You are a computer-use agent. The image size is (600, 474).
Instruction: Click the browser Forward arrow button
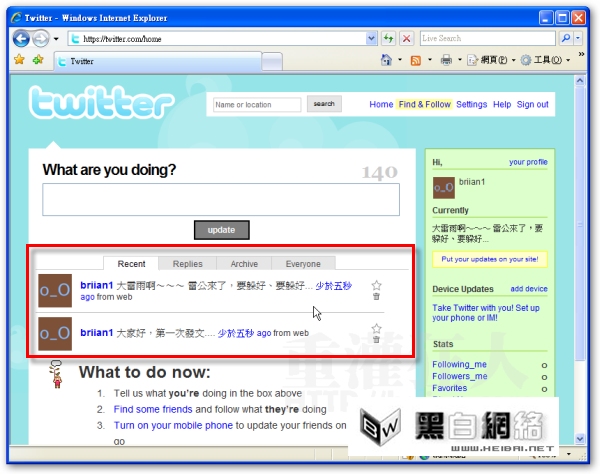coord(41,39)
